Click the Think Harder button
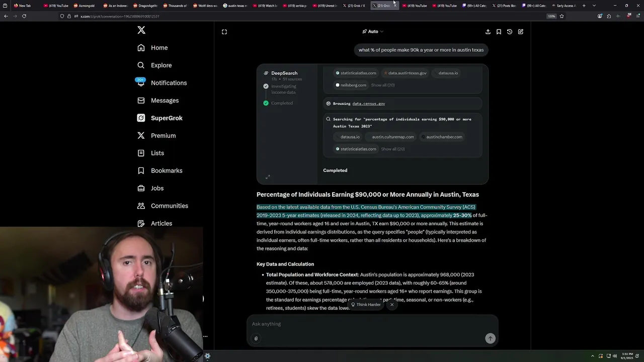 [366, 305]
